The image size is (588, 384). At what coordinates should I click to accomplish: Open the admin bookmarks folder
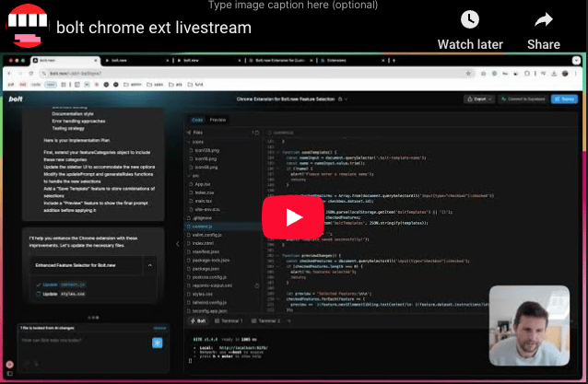click(133, 85)
